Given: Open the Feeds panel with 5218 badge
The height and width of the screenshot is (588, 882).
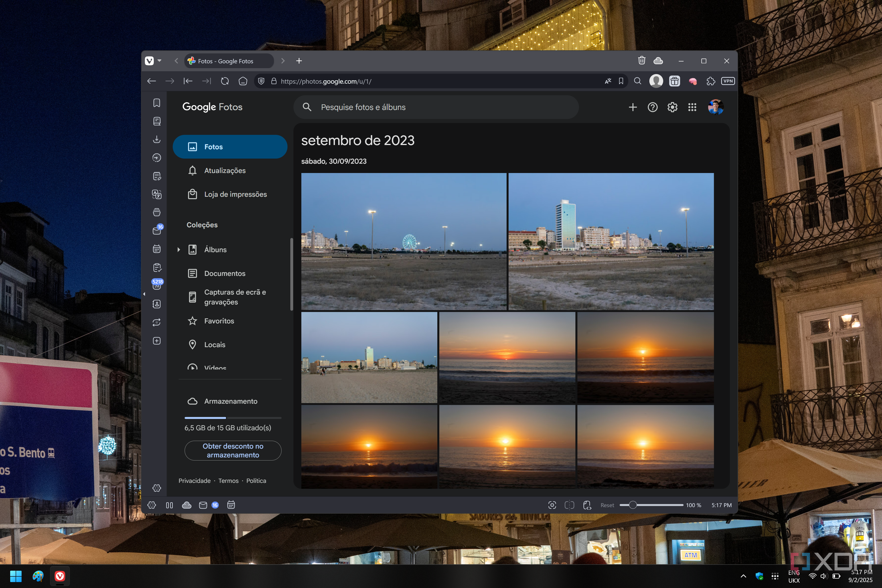Looking at the screenshot, I should click(157, 285).
